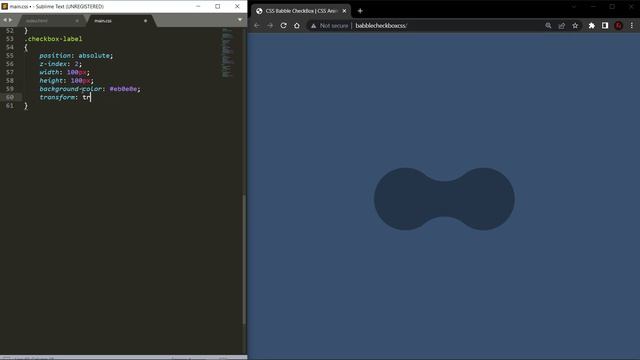Select the CSS Babble CheckBox browser tab
This screenshot has height=360, width=640.
click(x=301, y=11)
